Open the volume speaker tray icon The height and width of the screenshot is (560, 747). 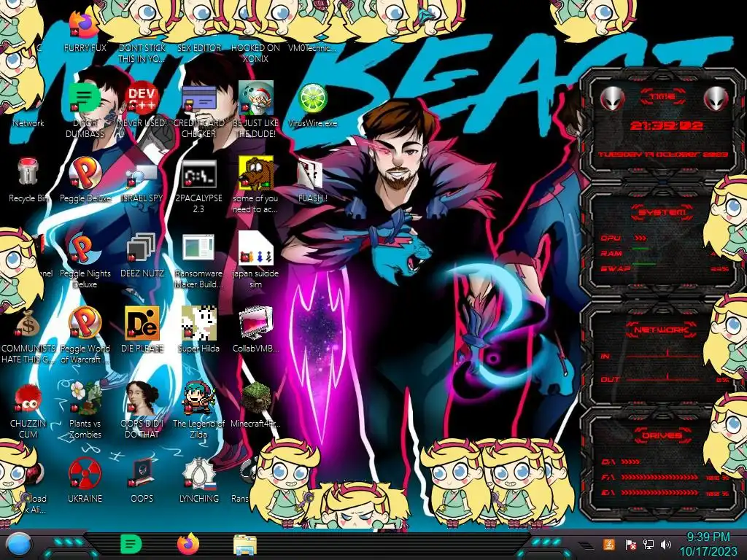click(666, 544)
